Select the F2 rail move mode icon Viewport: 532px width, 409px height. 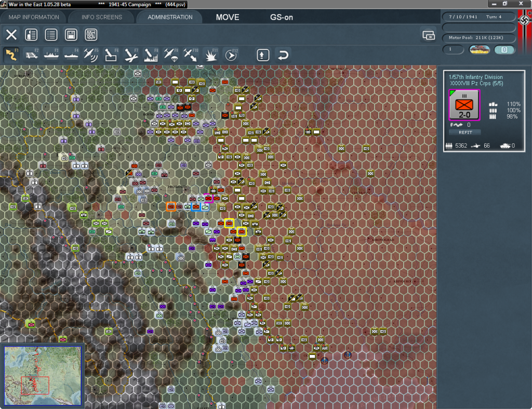(x=32, y=55)
